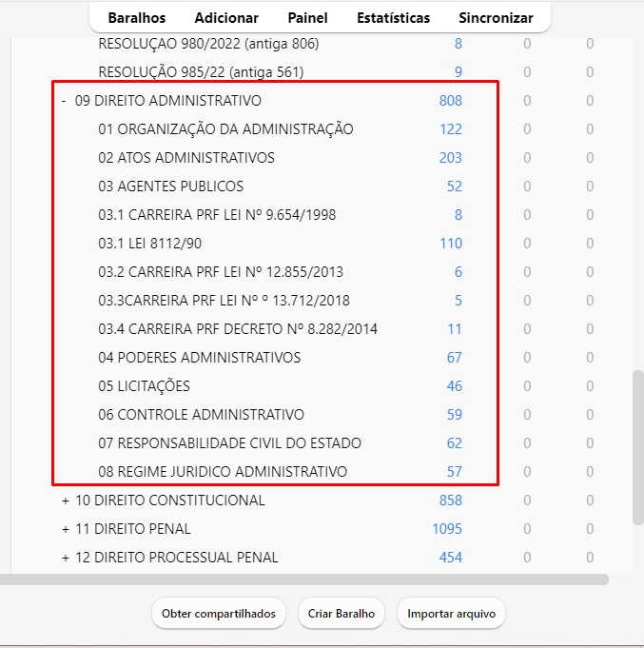Switch to the Painel tab
The width and height of the screenshot is (644, 648).
tap(307, 18)
